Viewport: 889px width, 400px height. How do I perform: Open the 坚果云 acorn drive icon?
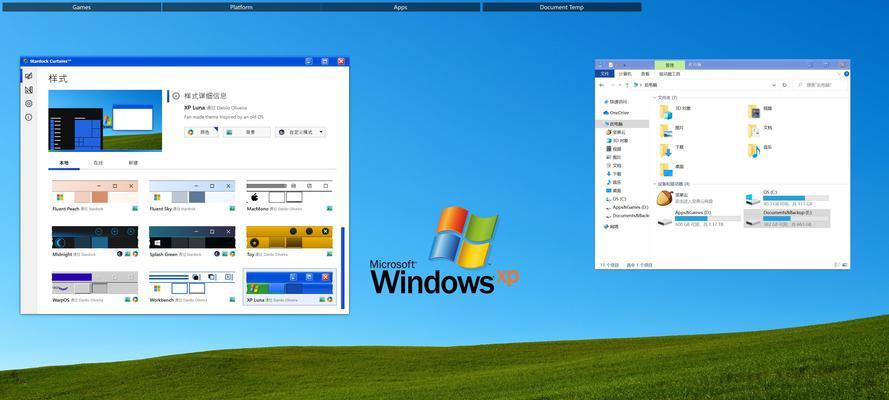click(x=665, y=198)
